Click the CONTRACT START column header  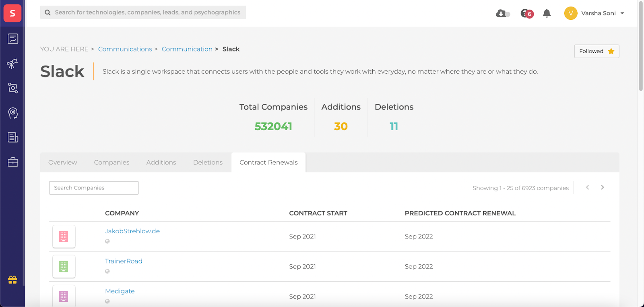318,213
